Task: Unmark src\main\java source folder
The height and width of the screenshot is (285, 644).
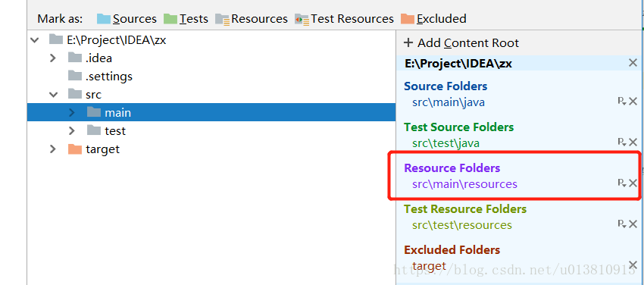Action: tap(633, 101)
